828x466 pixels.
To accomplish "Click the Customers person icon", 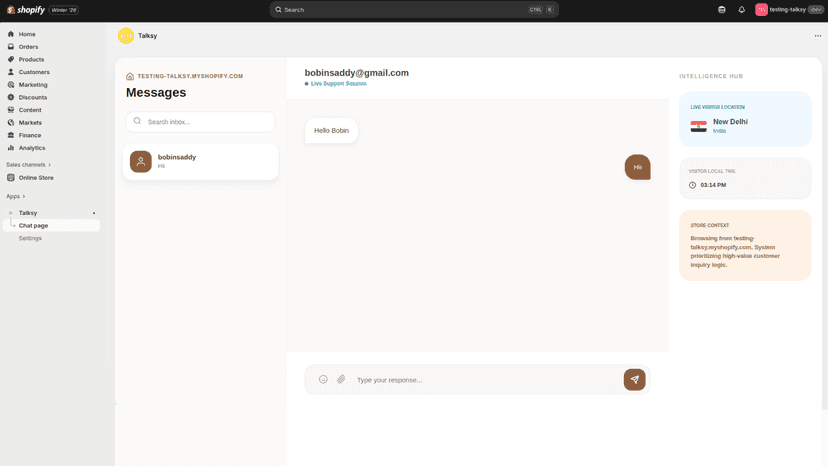I will pos(11,72).
